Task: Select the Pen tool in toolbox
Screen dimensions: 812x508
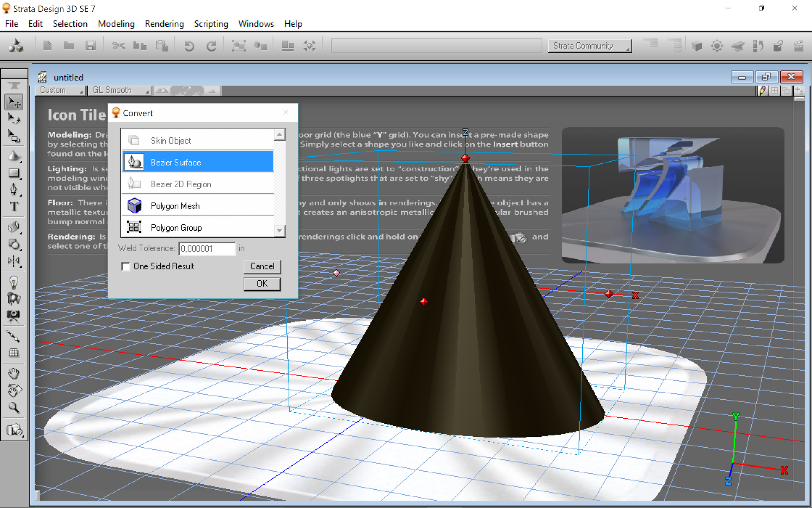Action: (14, 189)
